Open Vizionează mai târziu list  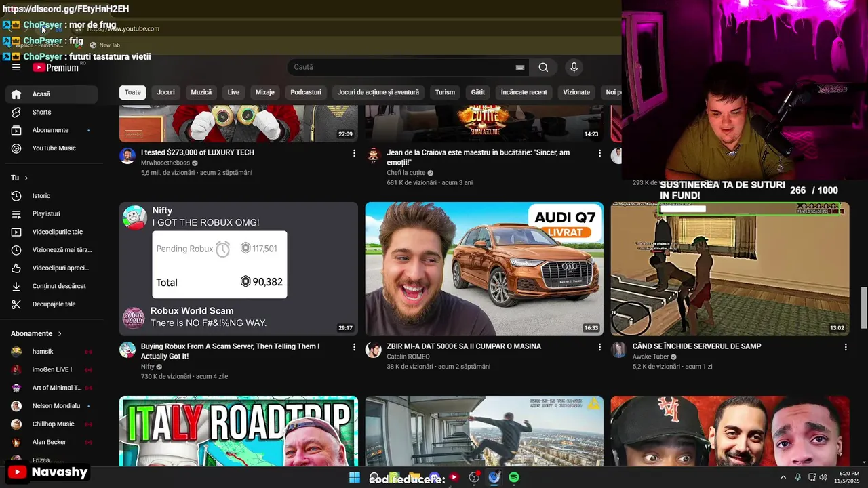[52, 250]
